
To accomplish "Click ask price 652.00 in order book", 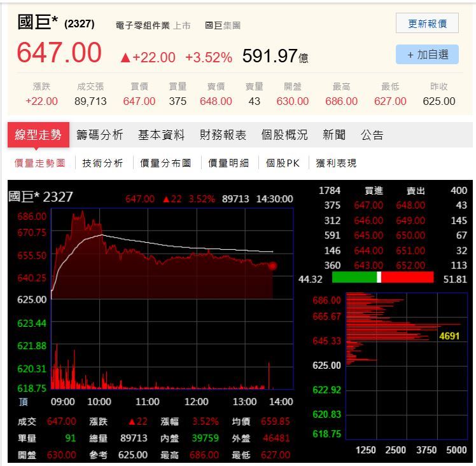I will (410, 265).
